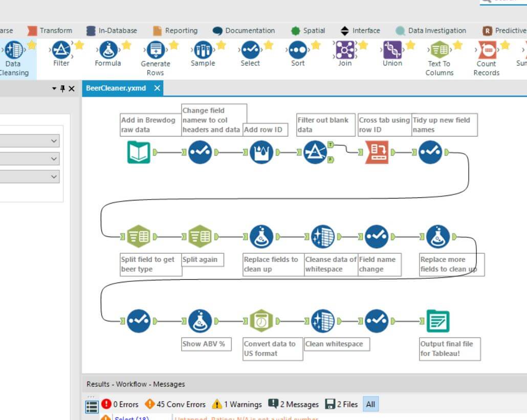Toggle the configuration panel pin

pyautogui.click(x=62, y=89)
